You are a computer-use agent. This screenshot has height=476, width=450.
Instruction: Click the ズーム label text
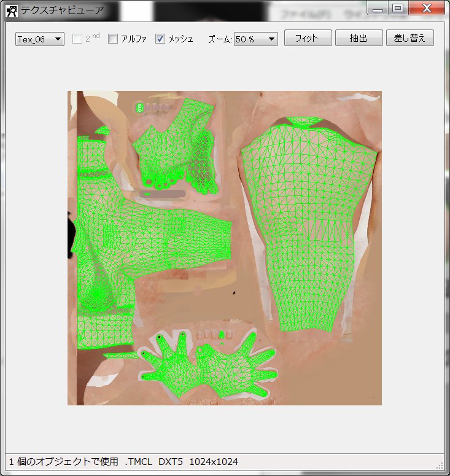pos(220,39)
